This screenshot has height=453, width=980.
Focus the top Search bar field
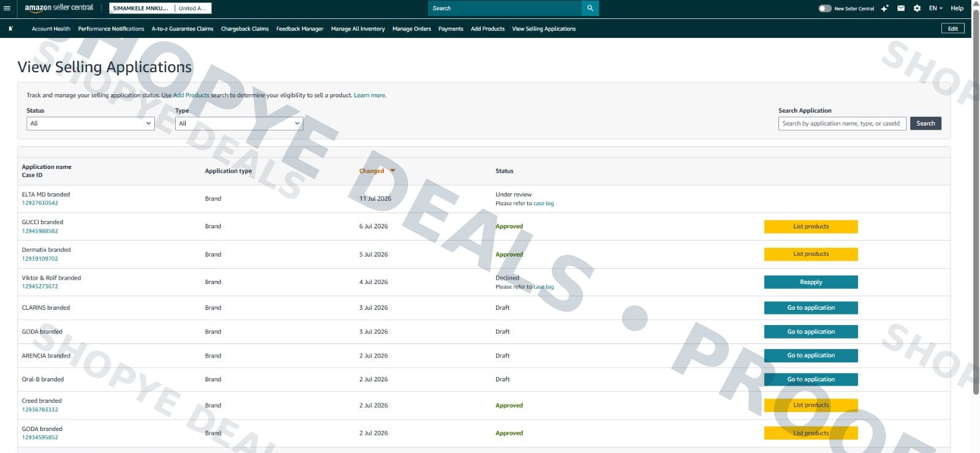505,9
